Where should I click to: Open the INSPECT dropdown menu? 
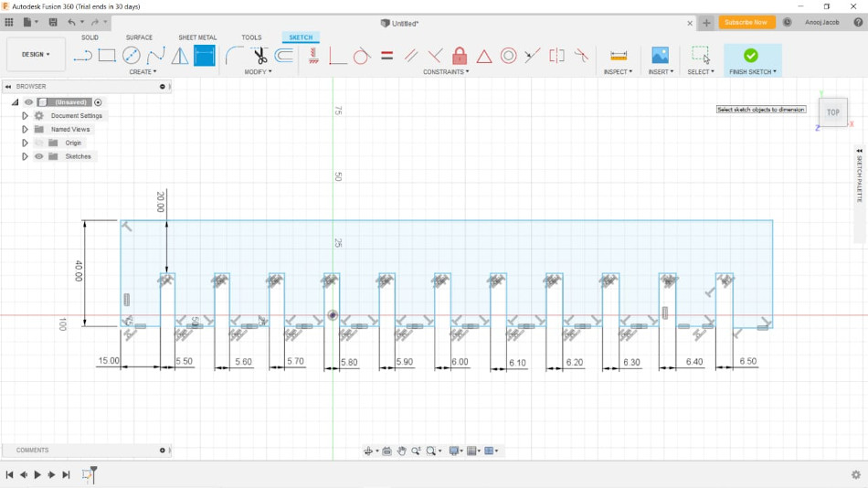pos(618,72)
